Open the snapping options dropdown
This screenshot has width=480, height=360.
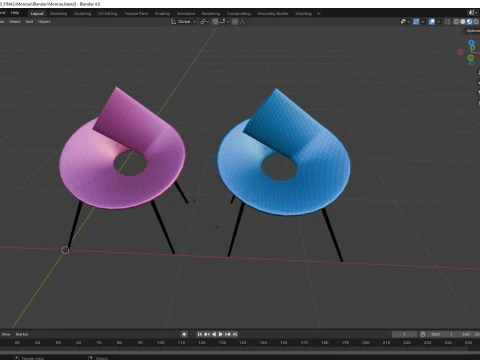[224, 22]
